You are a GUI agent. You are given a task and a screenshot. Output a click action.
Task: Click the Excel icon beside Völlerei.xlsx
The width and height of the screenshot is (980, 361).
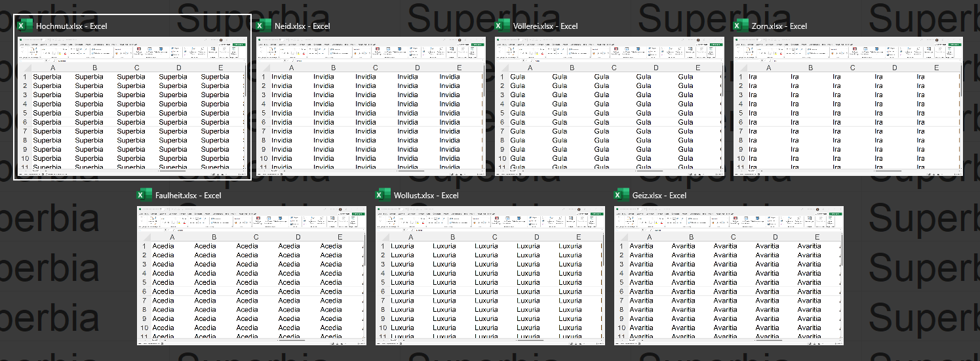coord(501,26)
